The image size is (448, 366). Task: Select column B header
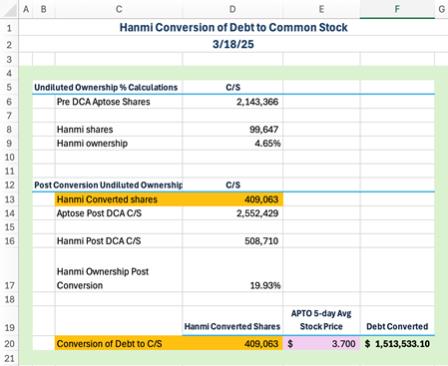[44, 9]
